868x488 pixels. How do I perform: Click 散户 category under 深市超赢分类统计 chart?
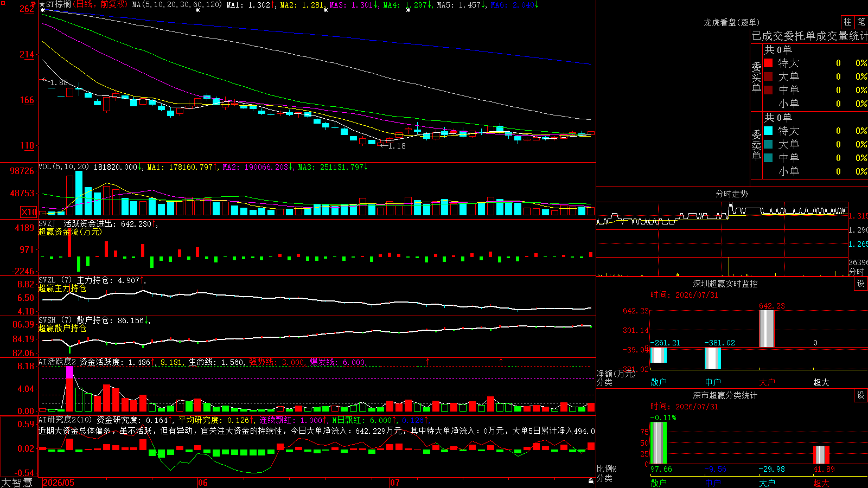[659, 483]
